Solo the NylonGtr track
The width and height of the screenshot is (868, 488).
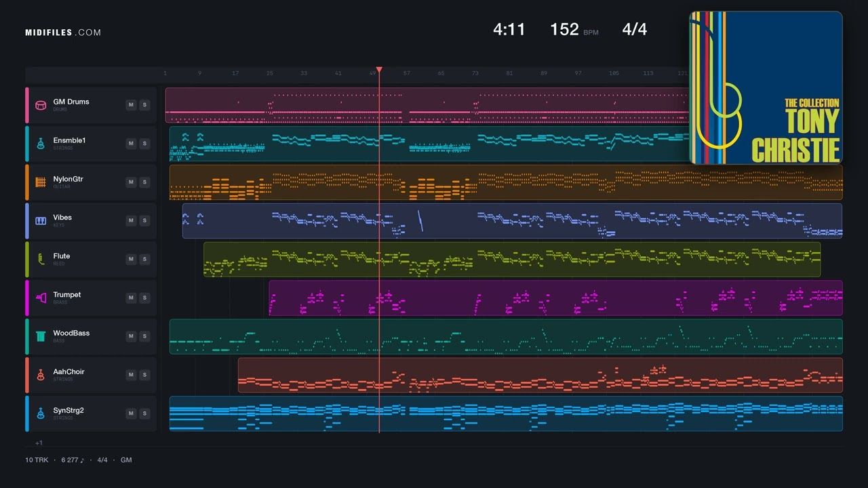144,182
